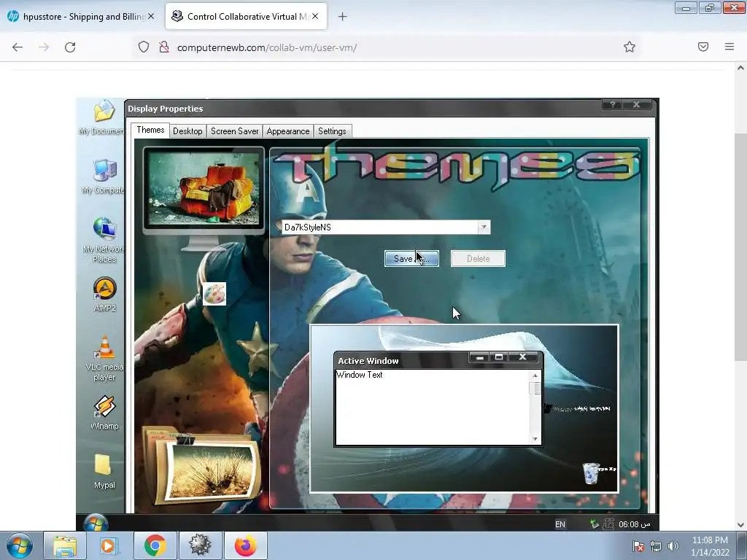Open Mypal folder icon on desktop
The width and height of the screenshot is (747, 560).
tap(104, 471)
